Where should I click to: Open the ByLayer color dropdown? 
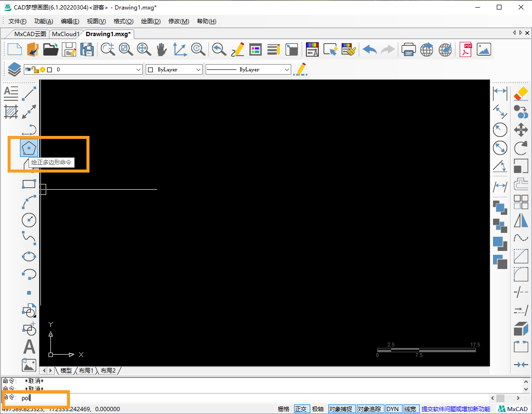tap(198, 69)
